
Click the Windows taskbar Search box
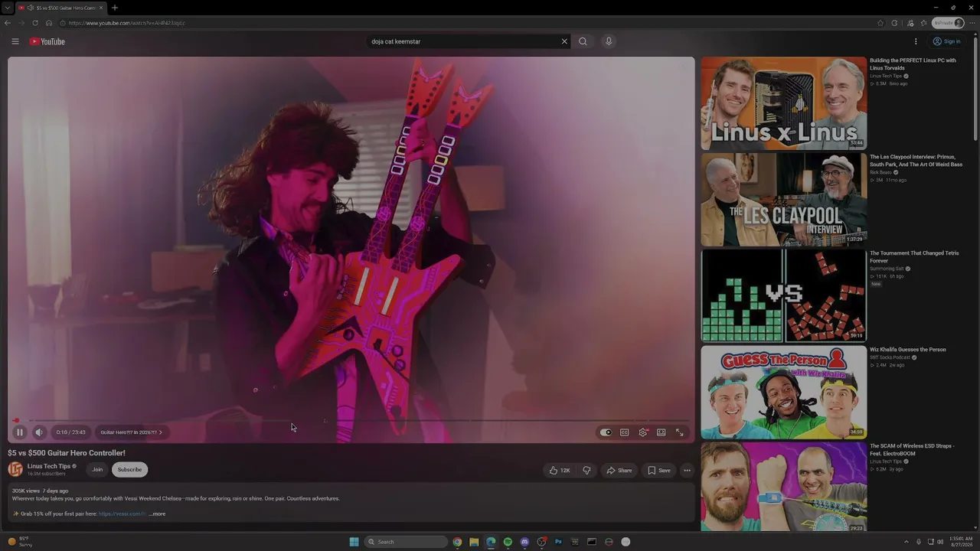click(x=406, y=542)
